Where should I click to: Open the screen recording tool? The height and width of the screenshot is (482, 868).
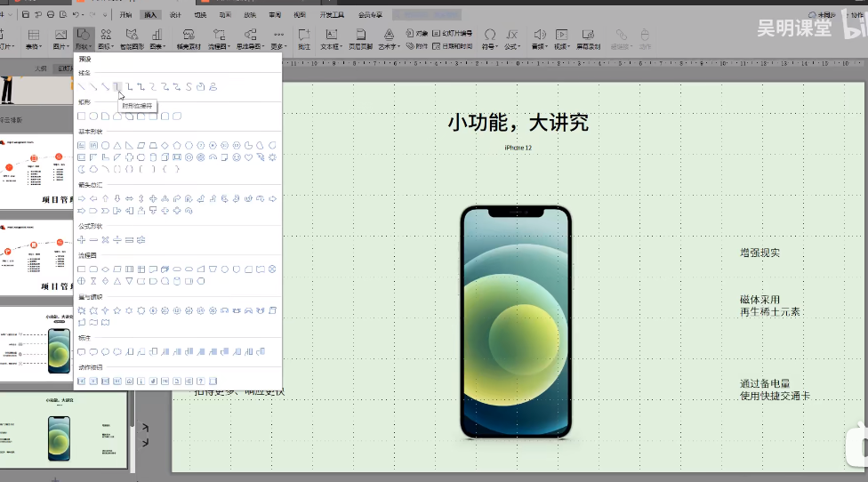[588, 39]
